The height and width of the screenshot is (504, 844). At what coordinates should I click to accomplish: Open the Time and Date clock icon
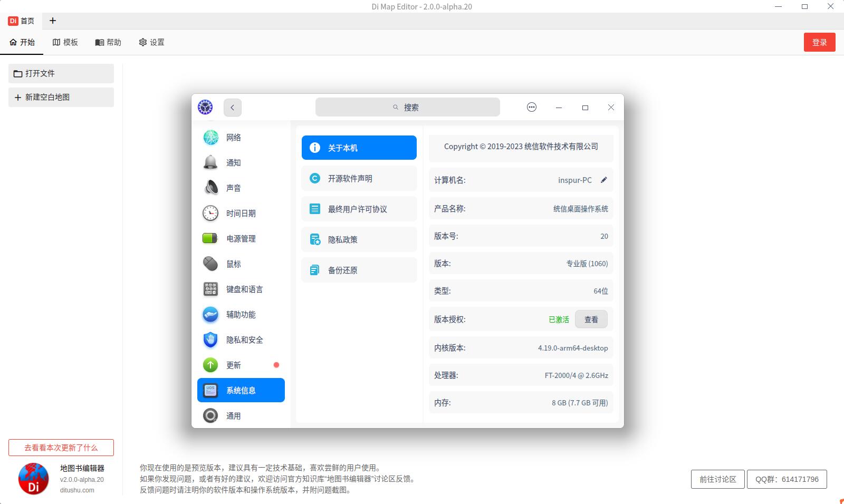[210, 214]
